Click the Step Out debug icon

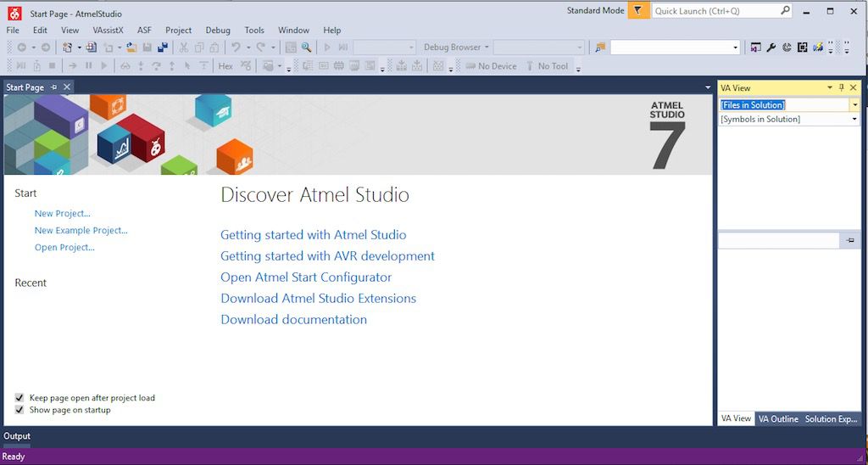[x=171, y=66]
